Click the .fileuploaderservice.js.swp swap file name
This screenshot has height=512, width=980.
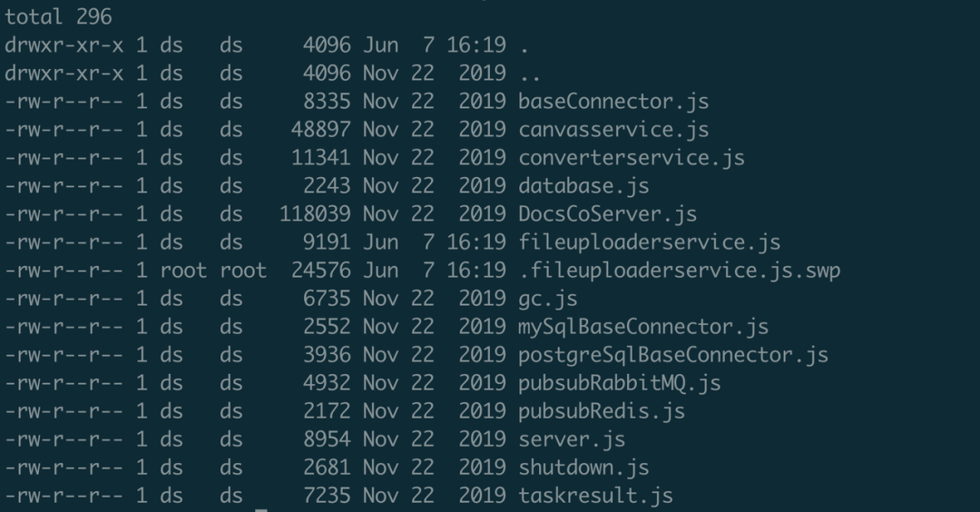679,271
